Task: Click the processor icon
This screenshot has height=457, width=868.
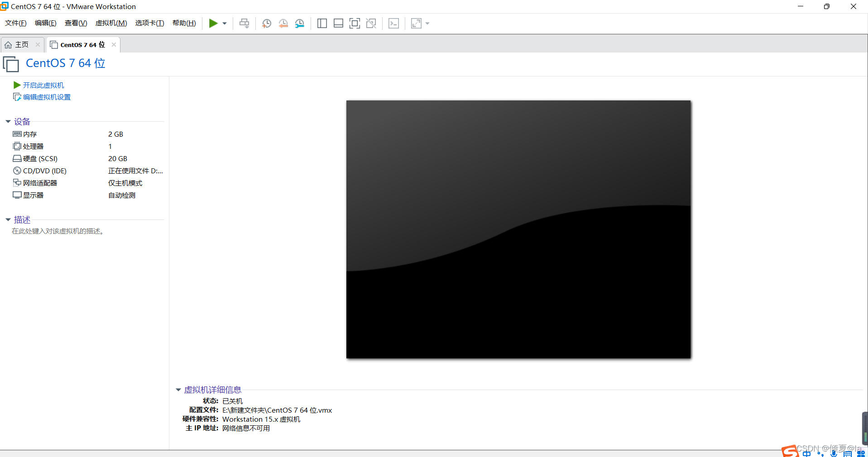Action: 17,146
